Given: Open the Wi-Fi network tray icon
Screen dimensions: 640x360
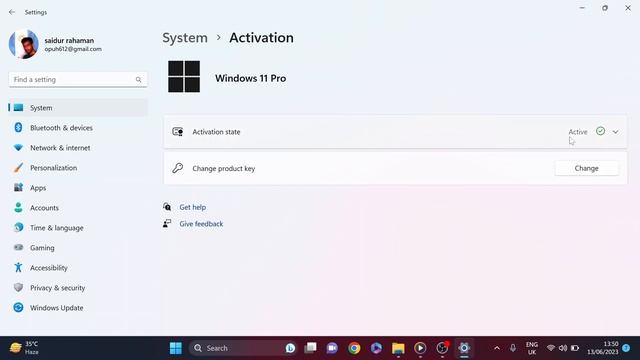Looking at the screenshot, I should [x=551, y=348].
